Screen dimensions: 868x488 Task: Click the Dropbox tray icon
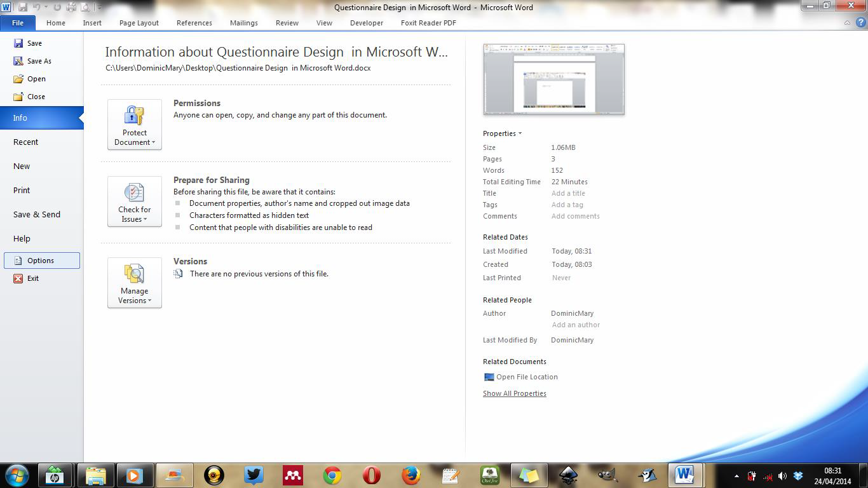(798, 475)
